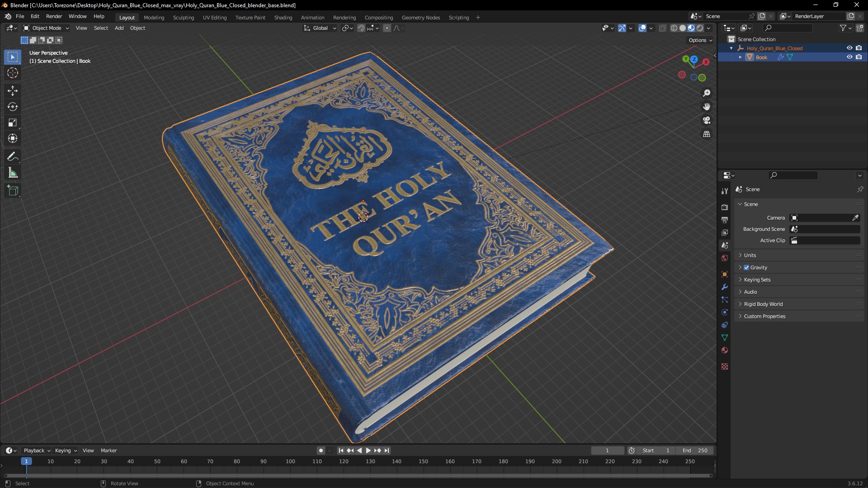Select the Annotate tool

coord(13,157)
